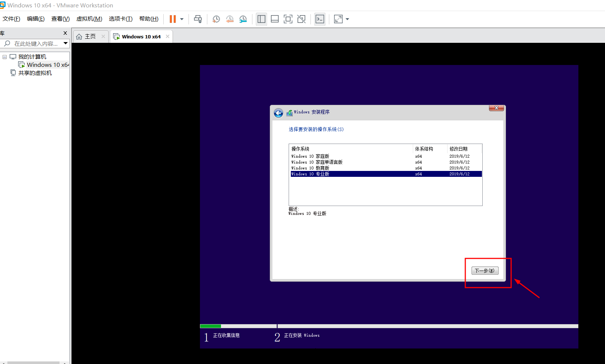
Task: Select Windows 10 x64 in library tree
Action: (x=48, y=65)
